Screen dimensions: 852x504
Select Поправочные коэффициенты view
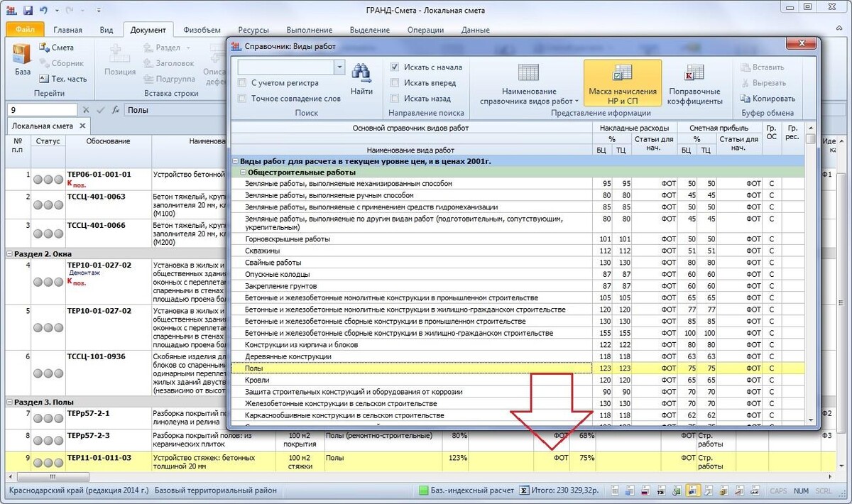(x=694, y=84)
